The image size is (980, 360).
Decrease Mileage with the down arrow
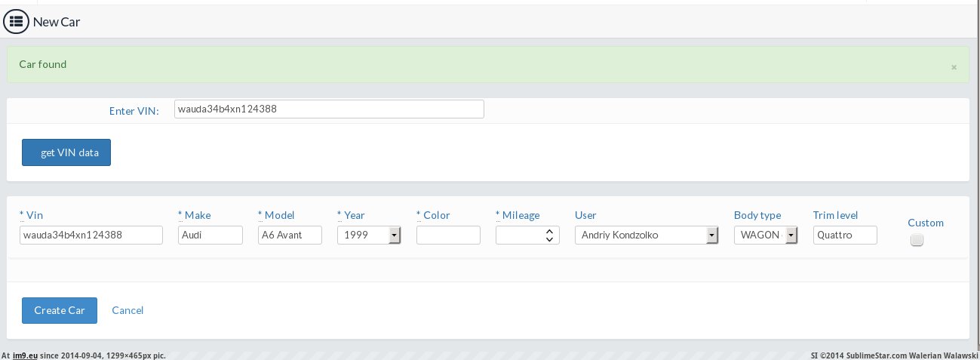tap(549, 239)
